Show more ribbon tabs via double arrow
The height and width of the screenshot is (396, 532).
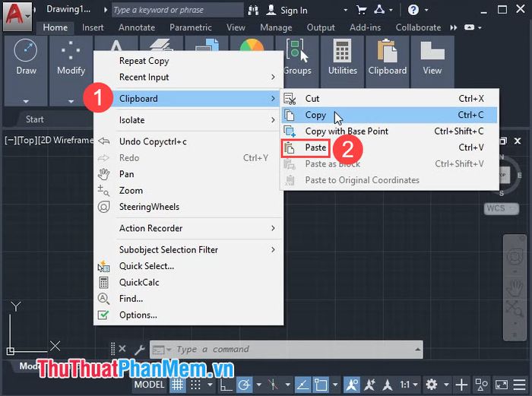453,27
